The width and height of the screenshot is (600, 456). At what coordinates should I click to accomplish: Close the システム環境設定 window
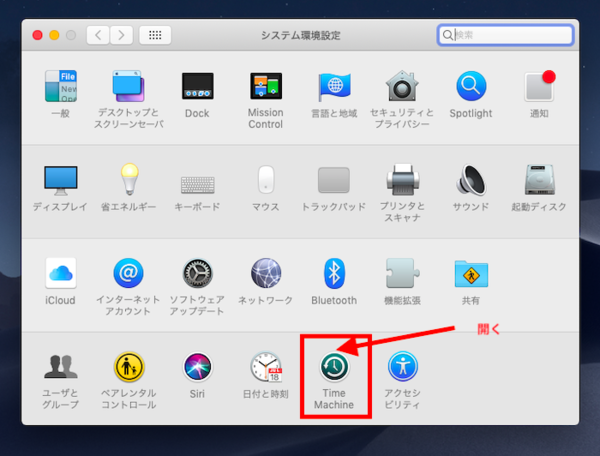coord(38,35)
